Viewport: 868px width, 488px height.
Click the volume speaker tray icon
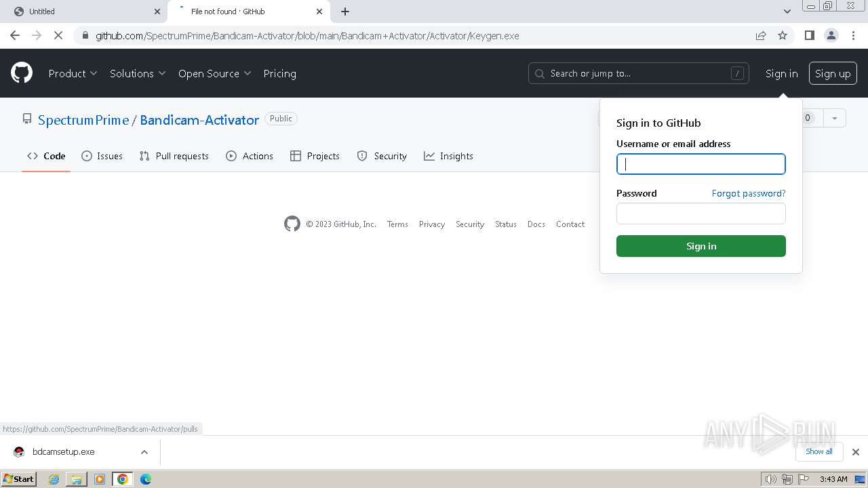(770, 479)
